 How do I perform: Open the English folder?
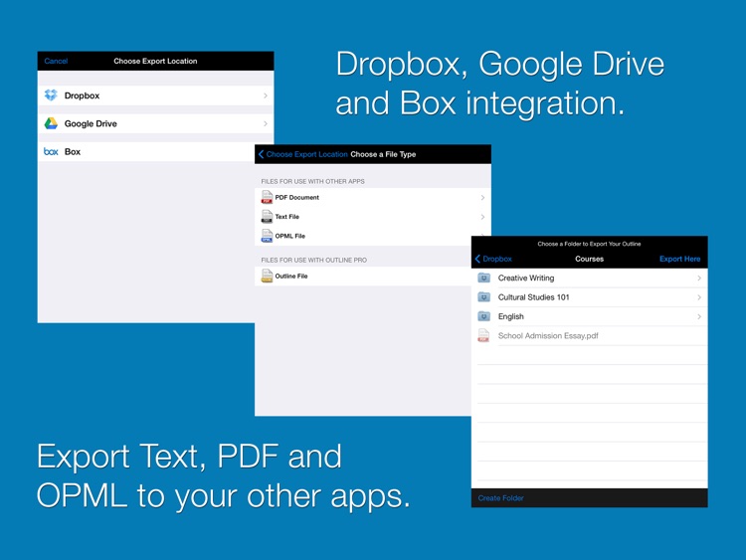pyautogui.click(x=590, y=316)
